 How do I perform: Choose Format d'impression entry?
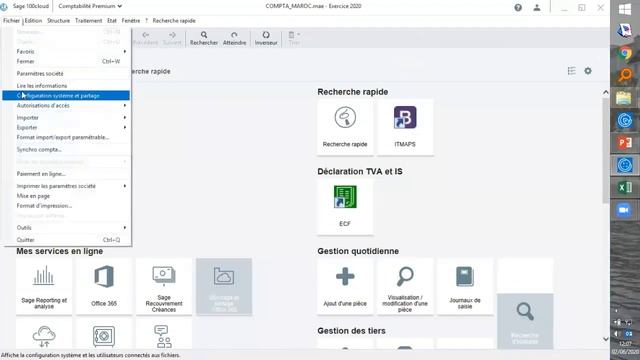click(67, 206)
